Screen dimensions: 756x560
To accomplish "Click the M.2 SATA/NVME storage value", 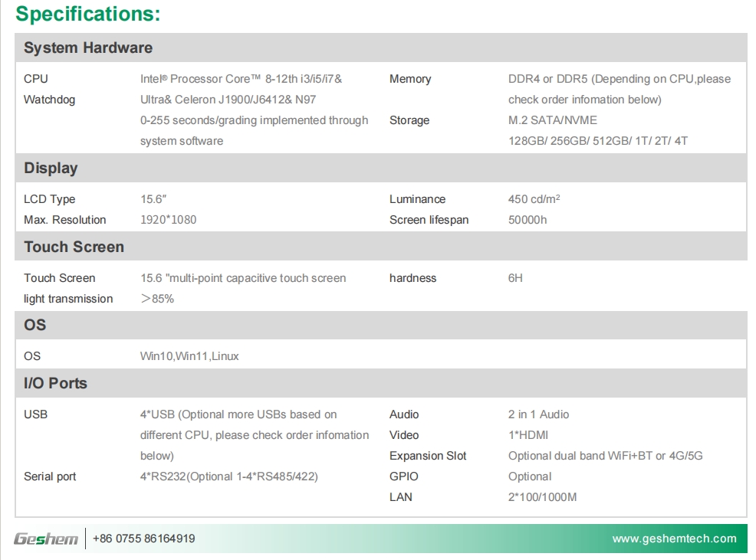I will pyautogui.click(x=552, y=120).
